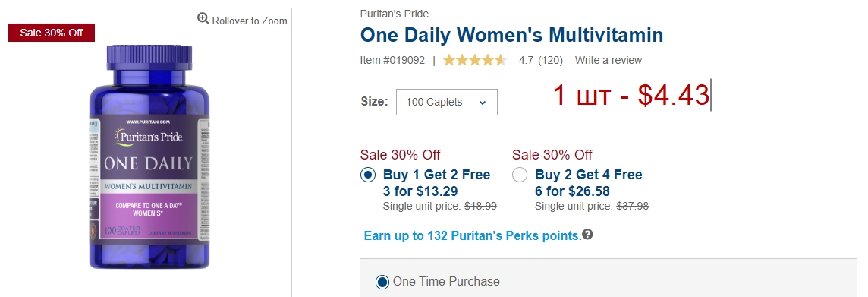The image size is (868, 297).
Task: Click the 6 for $26.58 price text
Action: tap(572, 191)
